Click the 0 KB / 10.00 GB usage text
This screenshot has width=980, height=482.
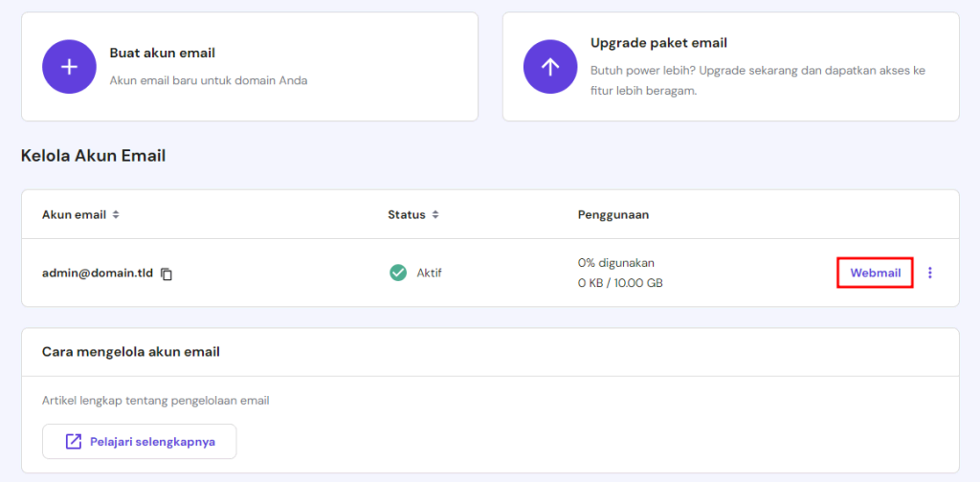[x=620, y=283]
